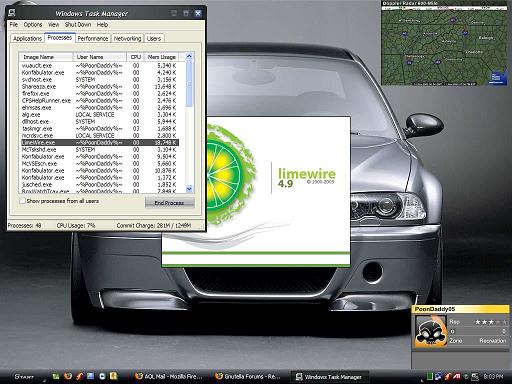
Task: Select the alg.exe process row
Action: coord(99,115)
